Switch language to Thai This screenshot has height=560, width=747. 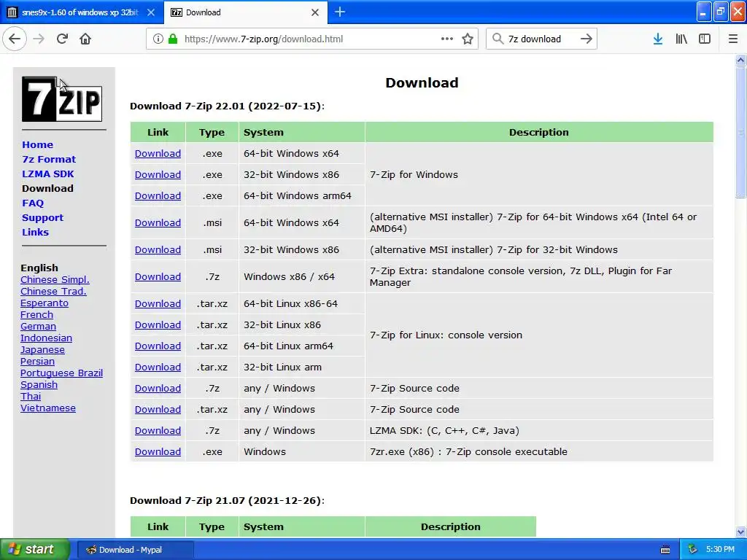31,397
